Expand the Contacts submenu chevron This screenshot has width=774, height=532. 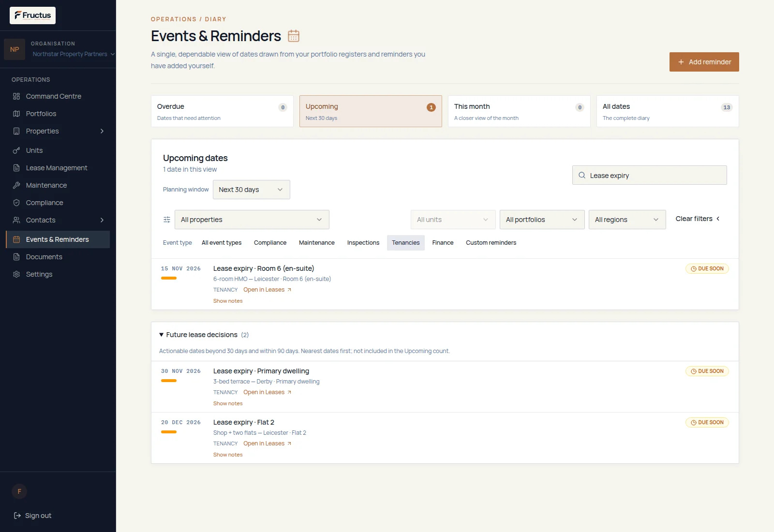coord(102,220)
